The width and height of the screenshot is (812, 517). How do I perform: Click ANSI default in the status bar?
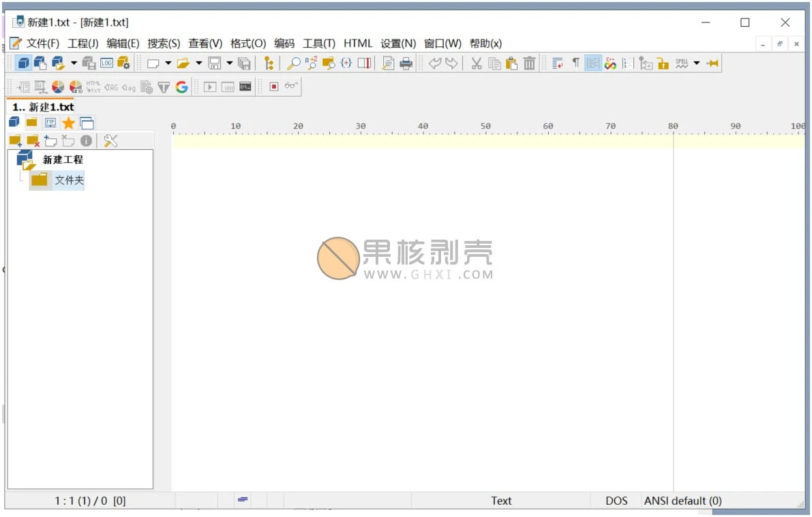tap(682, 501)
